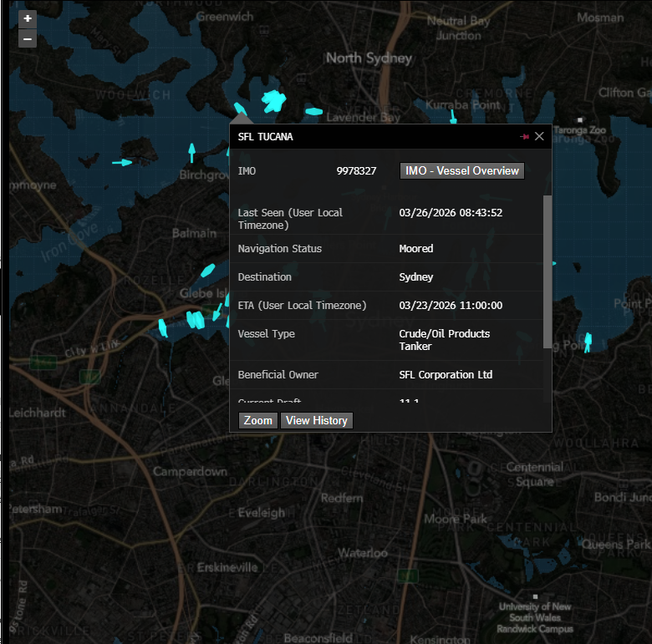Click the Balmain map label
This screenshot has width=652, height=644.
[194, 233]
